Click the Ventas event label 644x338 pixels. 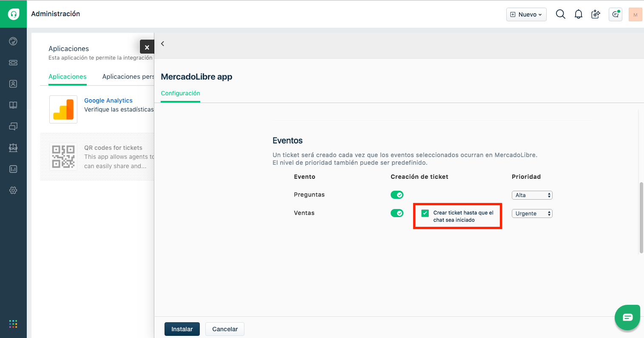304,213
